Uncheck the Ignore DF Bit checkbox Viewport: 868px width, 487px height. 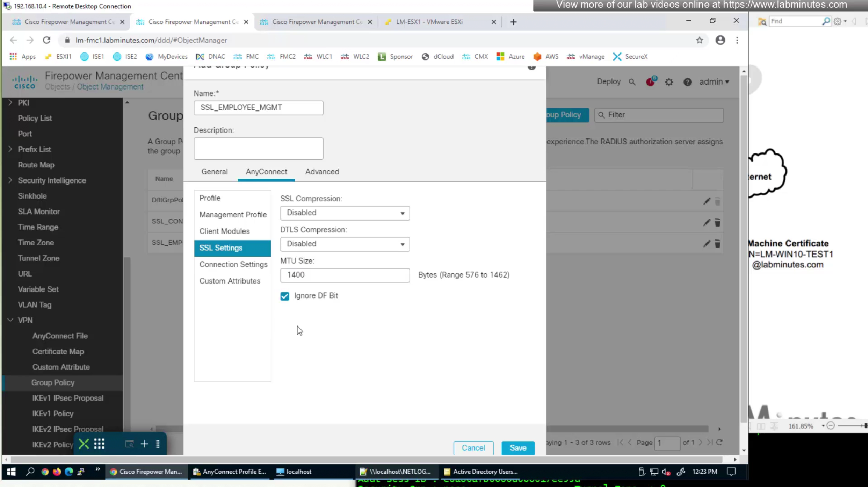coord(285,296)
